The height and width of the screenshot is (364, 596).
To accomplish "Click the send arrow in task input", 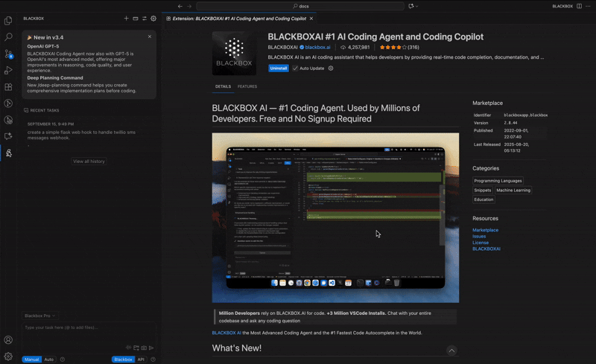I will pyautogui.click(x=151, y=348).
